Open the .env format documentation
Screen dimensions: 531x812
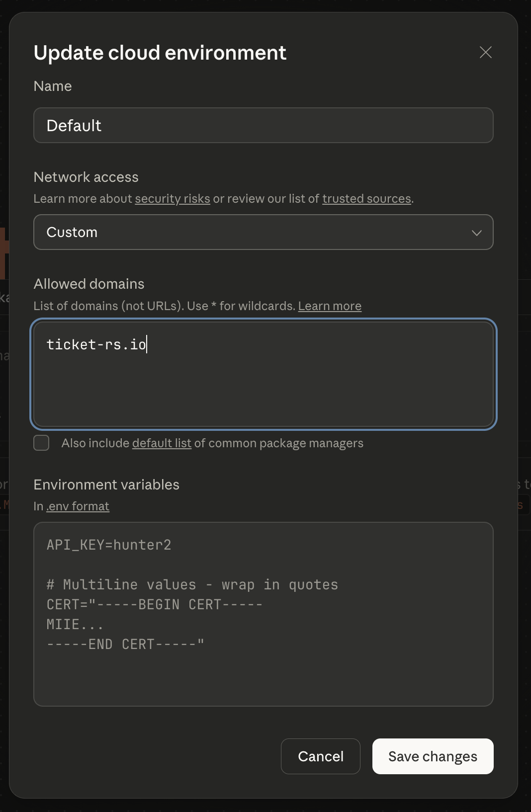(78, 506)
